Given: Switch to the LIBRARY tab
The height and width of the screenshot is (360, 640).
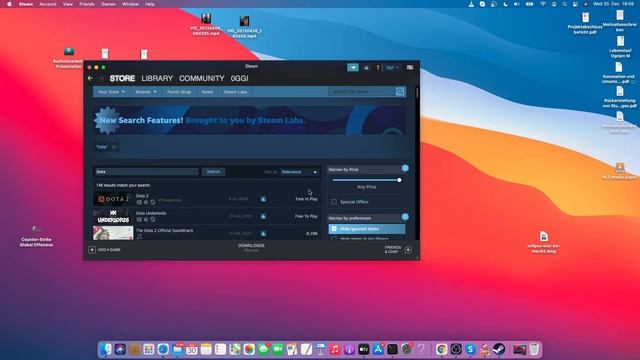Looking at the screenshot, I should point(157,78).
